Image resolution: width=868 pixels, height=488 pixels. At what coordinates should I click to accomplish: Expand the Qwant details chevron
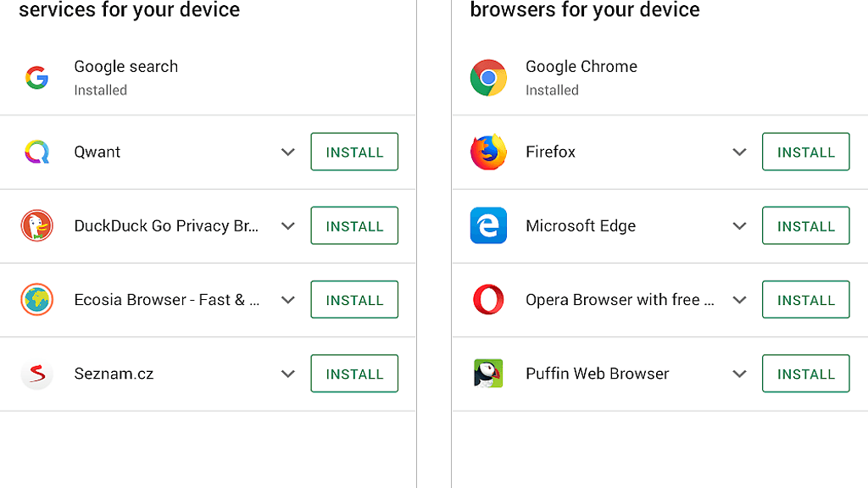[x=288, y=152]
